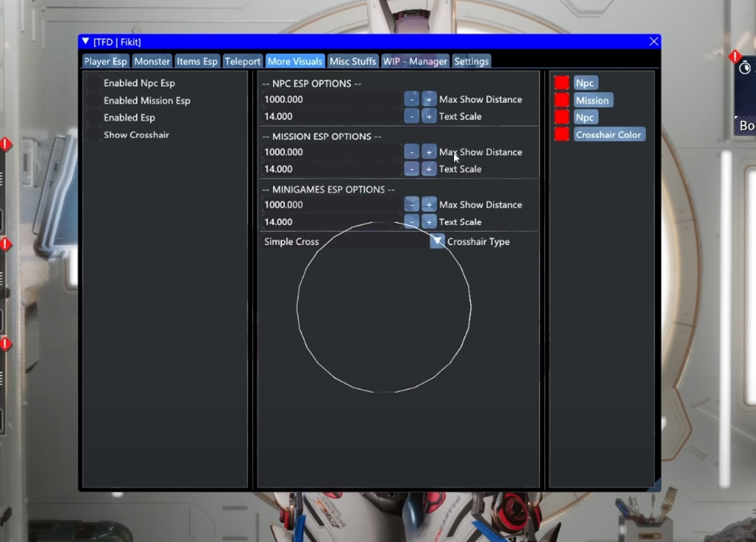This screenshot has width=756, height=542.
Task: Increase NPC Max Show Distance with plus
Action: (x=429, y=100)
